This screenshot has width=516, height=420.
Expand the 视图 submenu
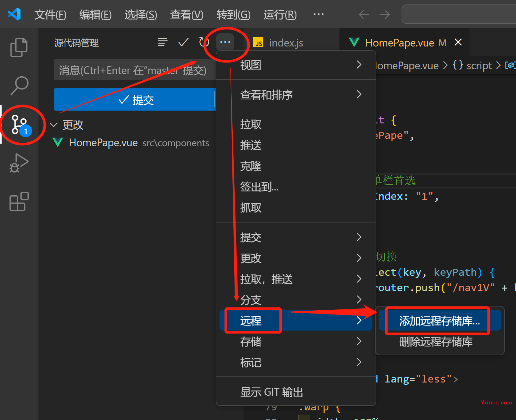point(296,65)
